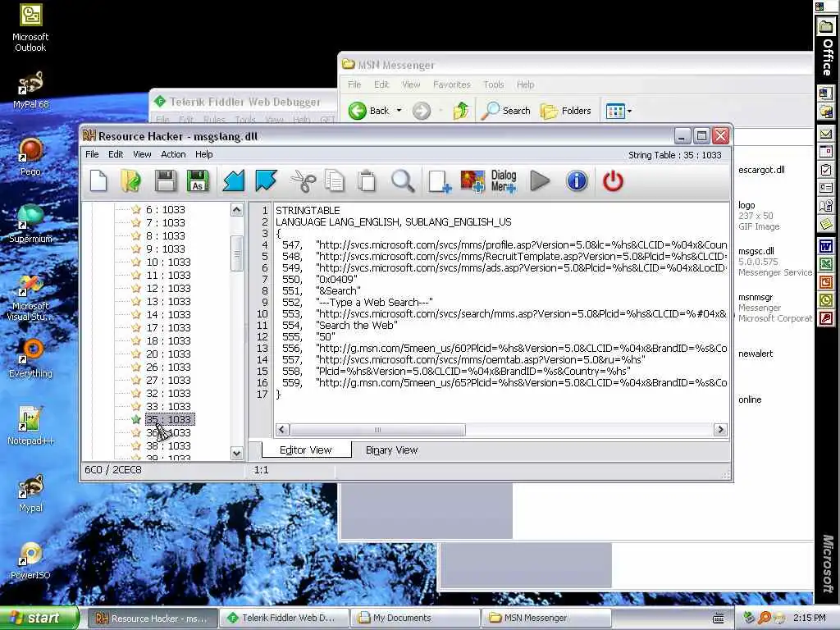This screenshot has height=630, width=840.
Task: Compile script with the play arrow icon
Action: tap(540, 181)
